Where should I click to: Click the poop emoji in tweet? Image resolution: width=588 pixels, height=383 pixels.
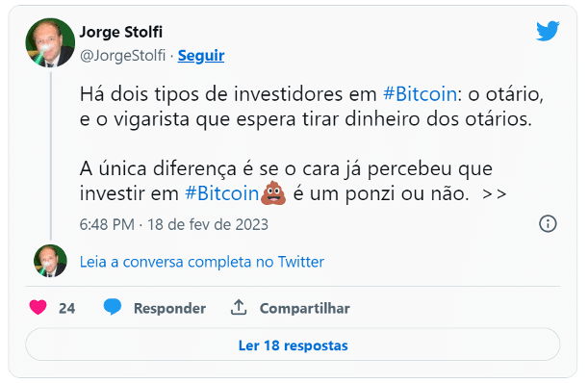(273, 193)
